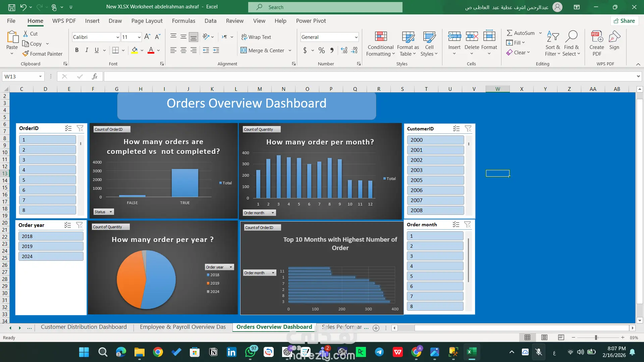
Task: Toggle multi-select on Order year slicer
Action: (x=67, y=225)
